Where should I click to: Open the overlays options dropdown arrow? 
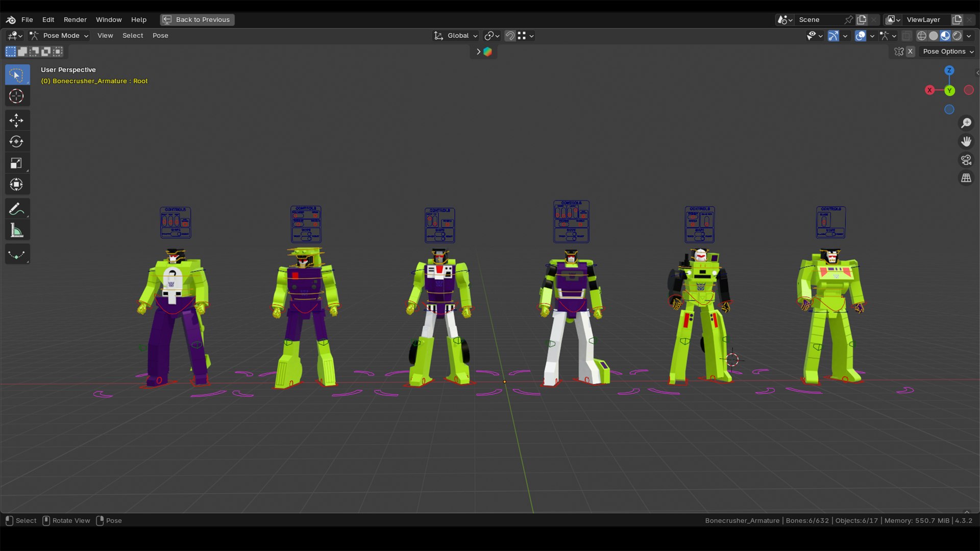(872, 36)
